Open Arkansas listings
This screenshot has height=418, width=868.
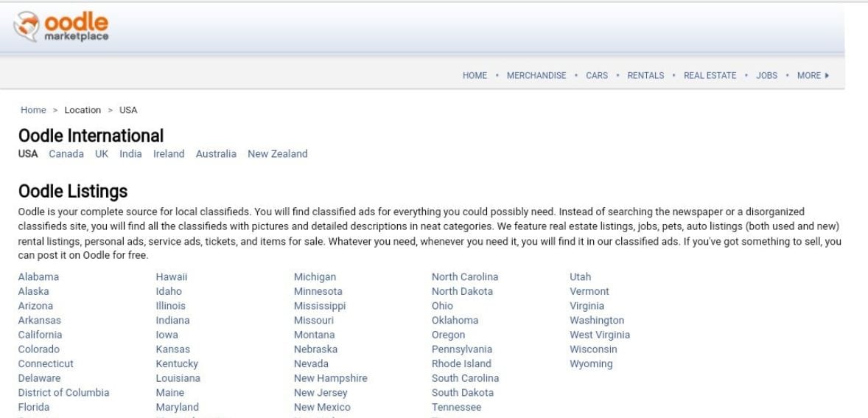pos(39,320)
